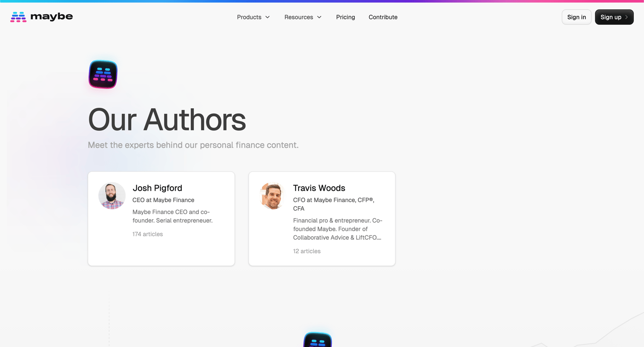Click the 'Our Authors' heading
Image resolution: width=644 pixels, height=347 pixels.
coord(167,120)
